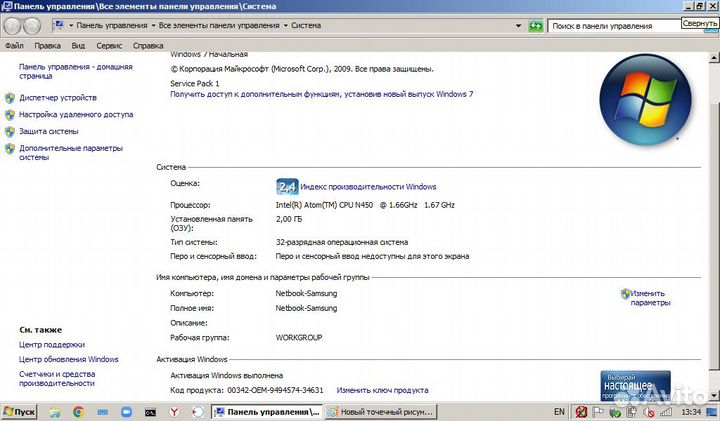Click the shield icon next to Настройка удаленного доступа

pos(10,115)
